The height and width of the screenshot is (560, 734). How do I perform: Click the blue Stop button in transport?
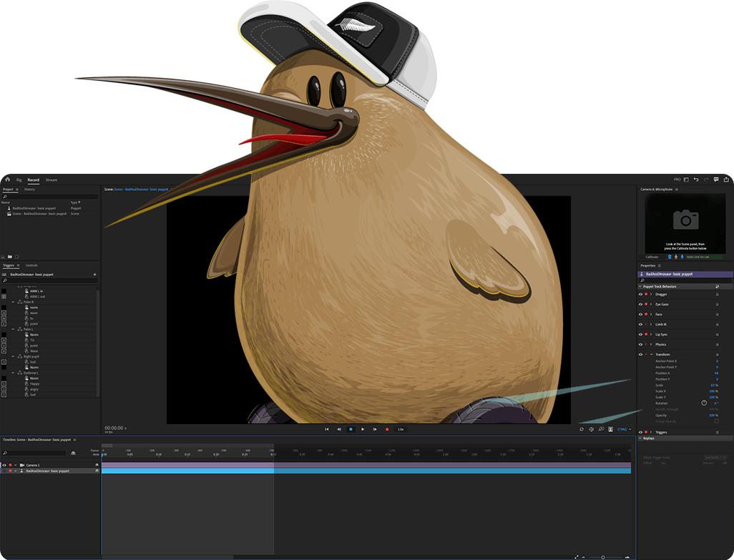click(351, 429)
